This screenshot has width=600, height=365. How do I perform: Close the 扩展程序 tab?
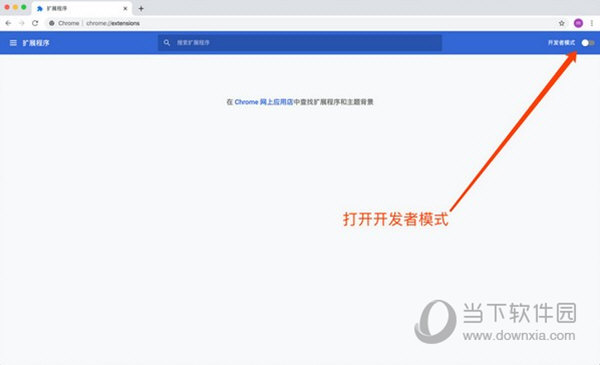(x=125, y=8)
